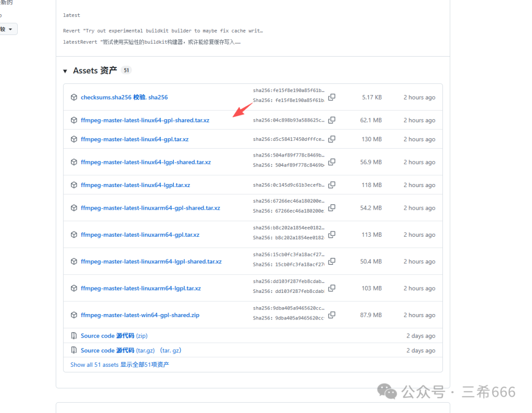
Task: Click hash sha256:04c898b93a588625c…
Action: 289,120
